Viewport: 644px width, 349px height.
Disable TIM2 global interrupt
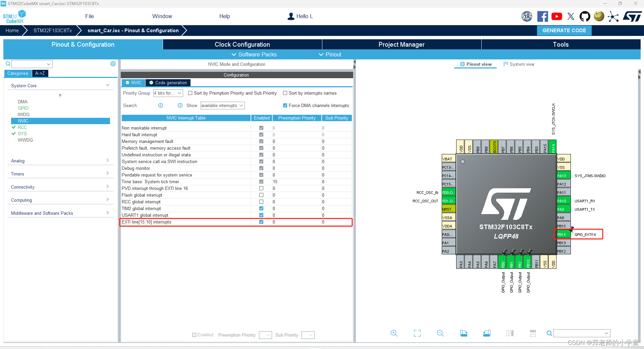tap(261, 208)
